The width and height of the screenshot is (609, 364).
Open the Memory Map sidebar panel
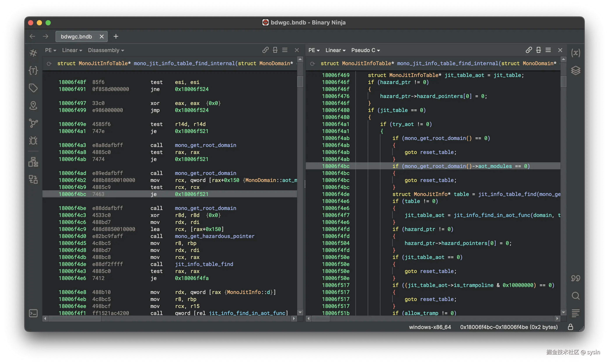point(33,105)
